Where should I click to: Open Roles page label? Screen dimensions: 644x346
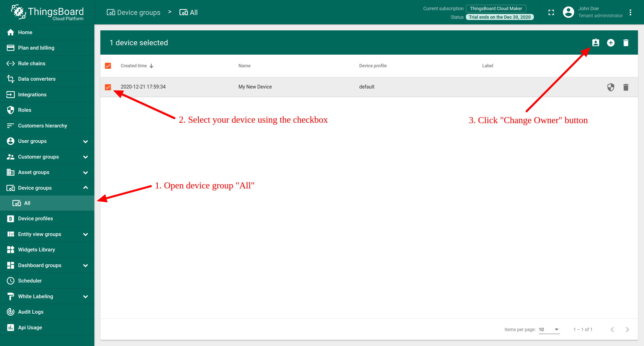pyautogui.click(x=25, y=110)
